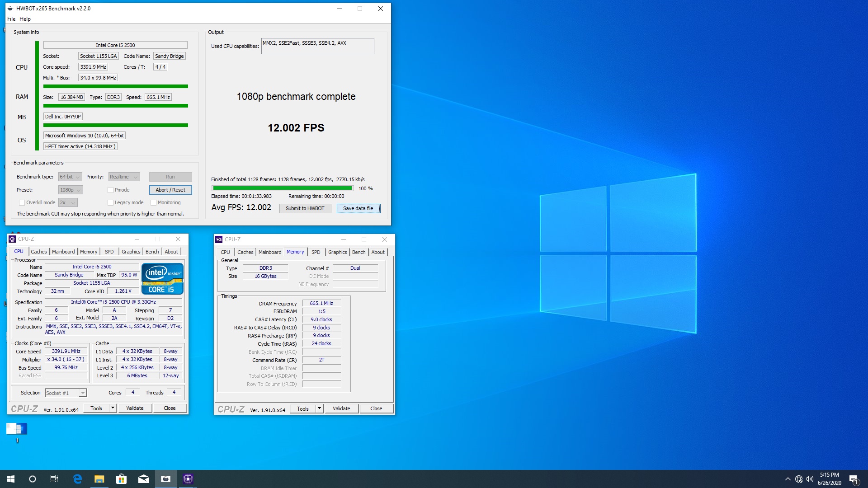Click Tools button in Memory CPU-Z window
Screen dimensions: 868x488
coord(303,408)
